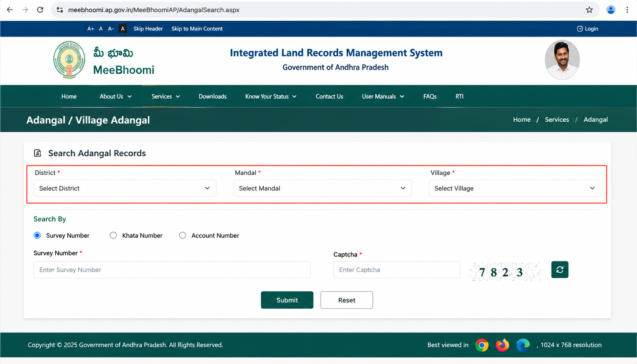This screenshot has width=637, height=364.
Task: Select the Khata Number radio option
Action: [113, 235]
